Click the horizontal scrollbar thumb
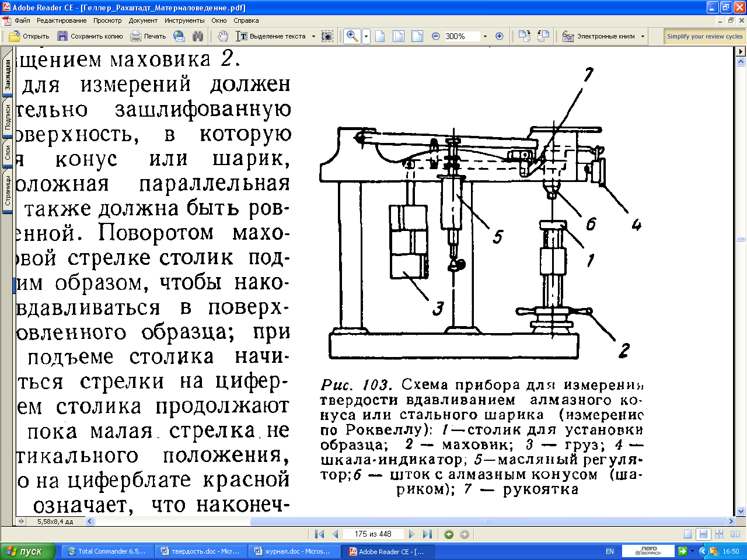Viewport: 747px width, 560px height. [x=488, y=521]
